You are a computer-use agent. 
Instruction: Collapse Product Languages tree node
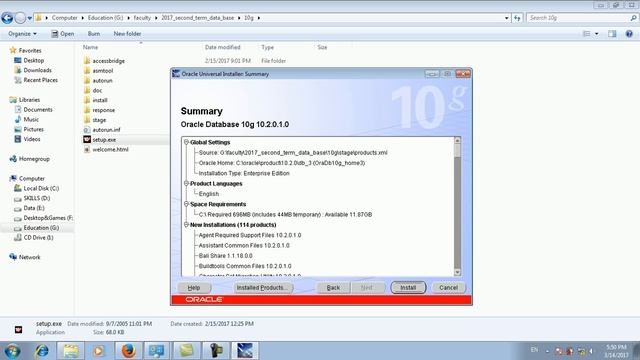(186, 183)
